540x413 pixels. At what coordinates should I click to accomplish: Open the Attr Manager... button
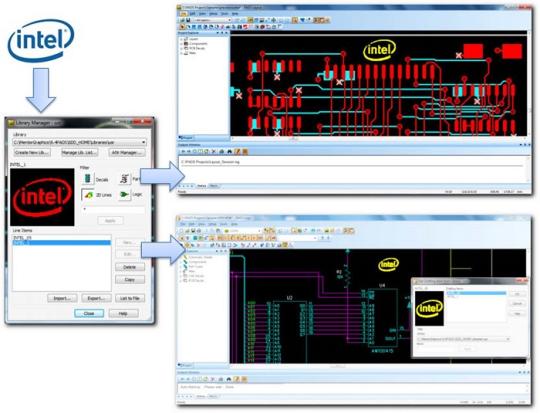127,153
